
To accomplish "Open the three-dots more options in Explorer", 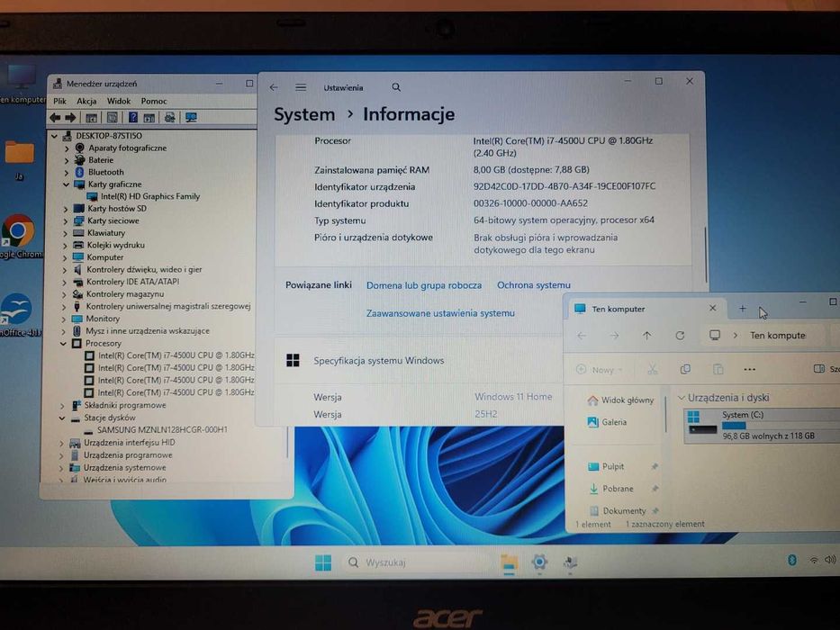I will tap(749, 370).
